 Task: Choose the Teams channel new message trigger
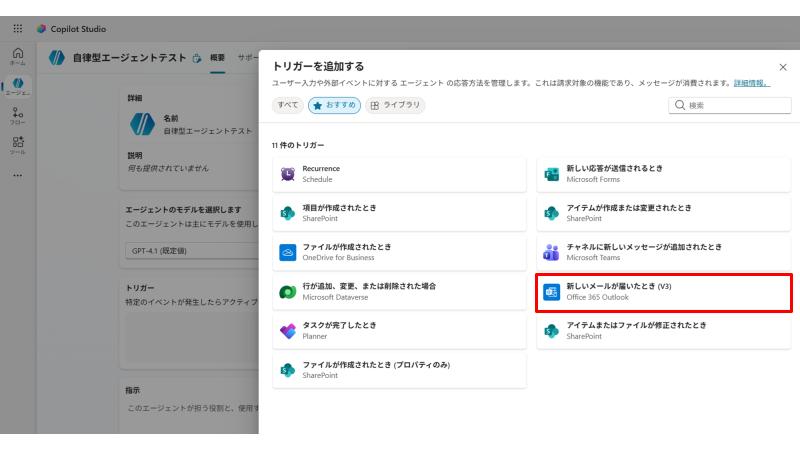tap(663, 252)
